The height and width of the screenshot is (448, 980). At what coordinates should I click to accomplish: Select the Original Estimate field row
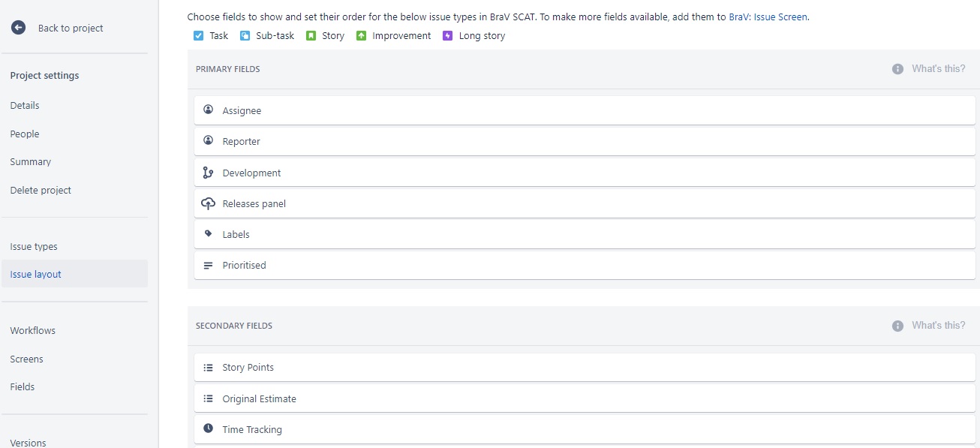(x=585, y=398)
